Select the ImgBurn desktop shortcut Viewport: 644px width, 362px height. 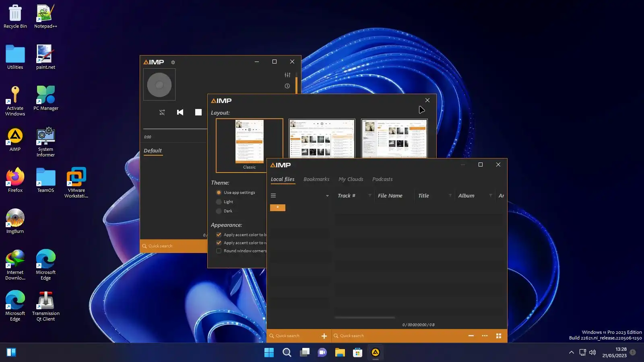point(15,222)
